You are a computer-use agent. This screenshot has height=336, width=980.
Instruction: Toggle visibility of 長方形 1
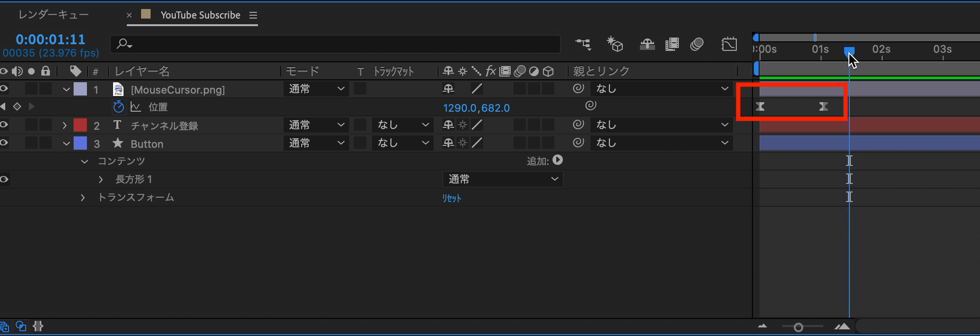pos(4,179)
